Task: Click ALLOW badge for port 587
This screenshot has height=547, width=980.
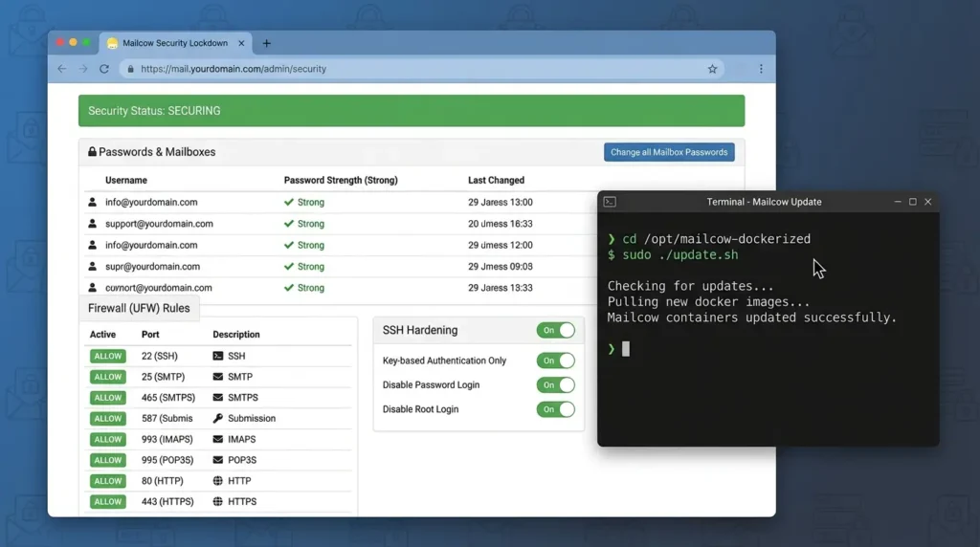Action: (107, 418)
